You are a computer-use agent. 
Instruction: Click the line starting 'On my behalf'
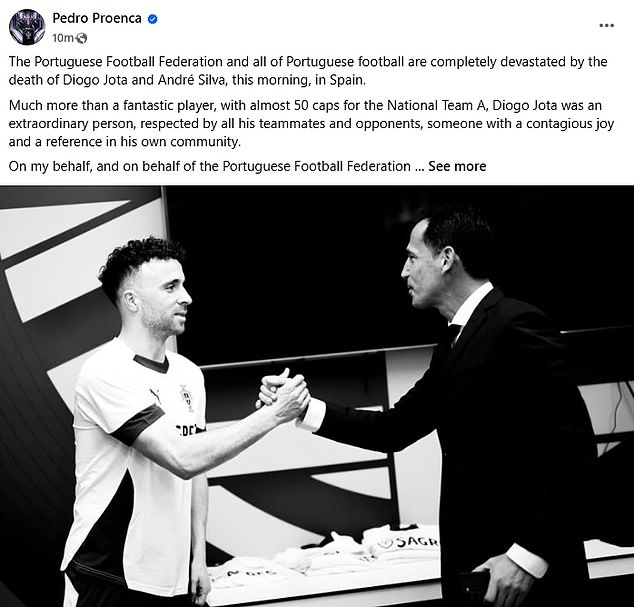[247, 166]
